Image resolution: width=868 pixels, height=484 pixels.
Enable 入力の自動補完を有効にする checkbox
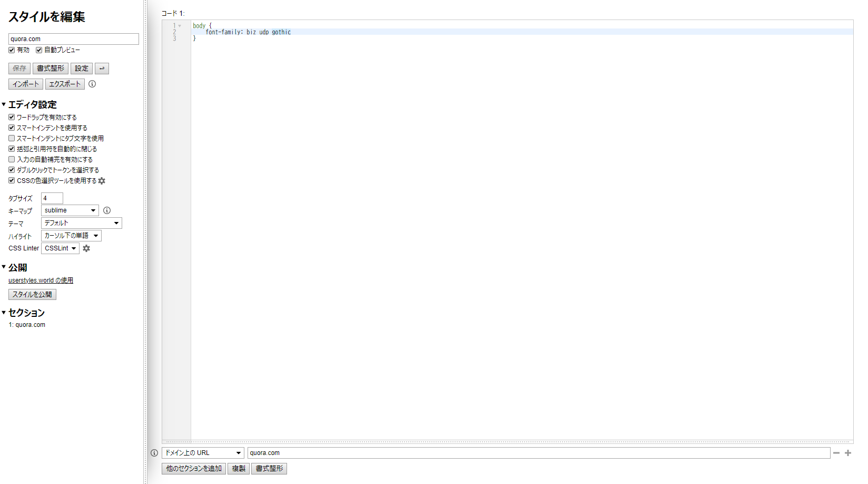12,159
